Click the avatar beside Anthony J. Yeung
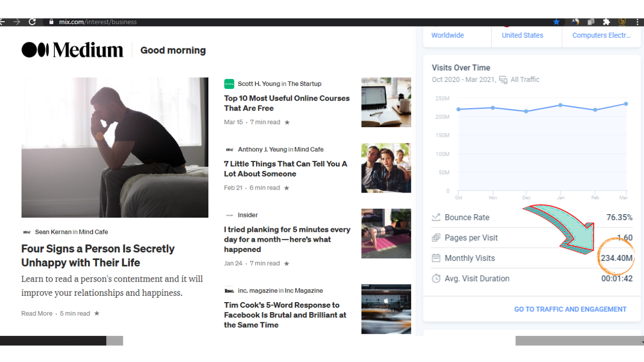The height and width of the screenshot is (362, 644). 229,149
